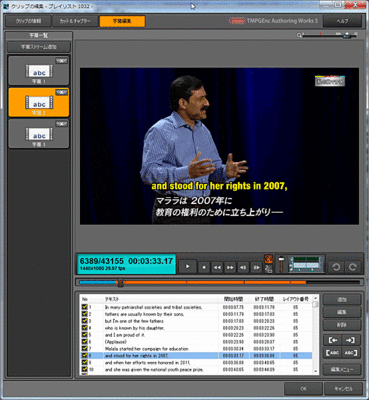Click the 追加 (add) button beside the list
Viewport: 369px width, 400px height.
(342, 299)
